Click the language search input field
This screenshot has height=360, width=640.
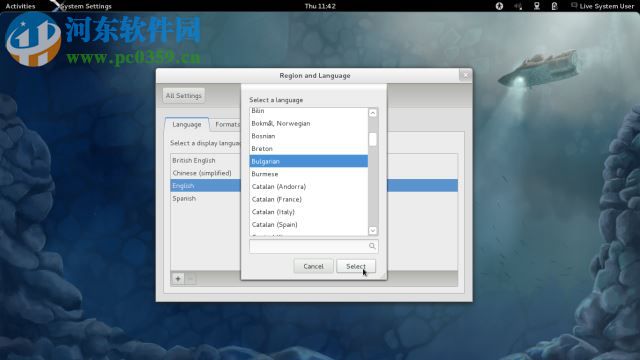[x=313, y=246]
